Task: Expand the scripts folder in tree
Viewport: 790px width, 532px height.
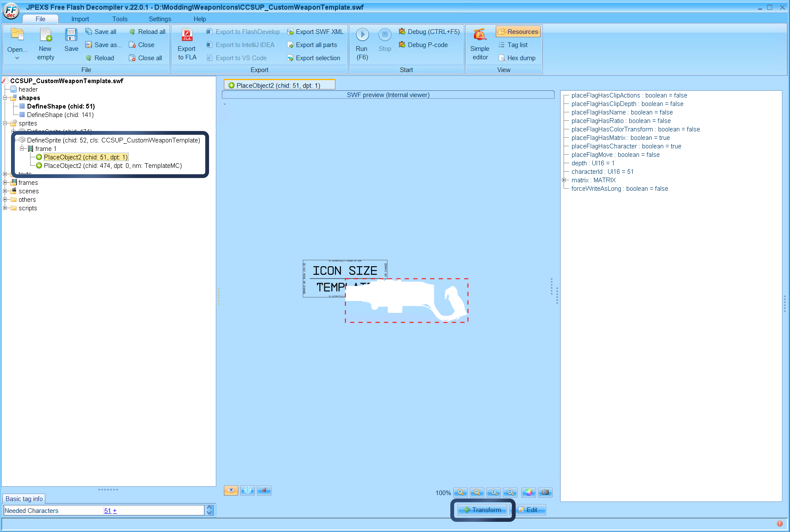Action: (5, 208)
